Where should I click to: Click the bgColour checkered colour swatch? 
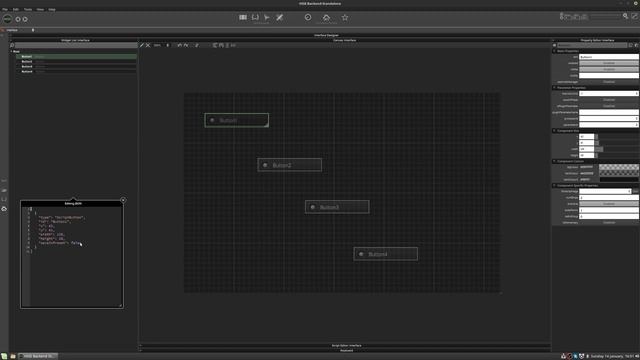pyautogui.click(x=619, y=167)
